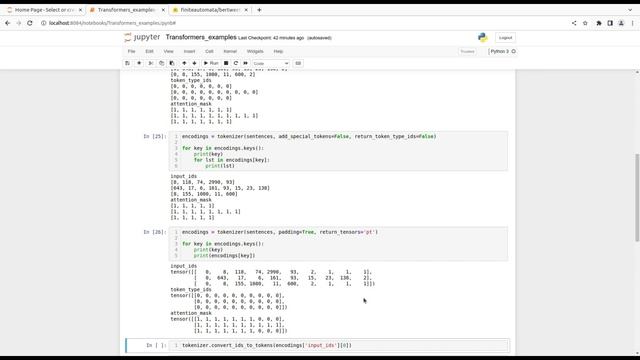The width and height of the screenshot is (640, 360).
Task: Run the selected cell
Action: (211, 63)
